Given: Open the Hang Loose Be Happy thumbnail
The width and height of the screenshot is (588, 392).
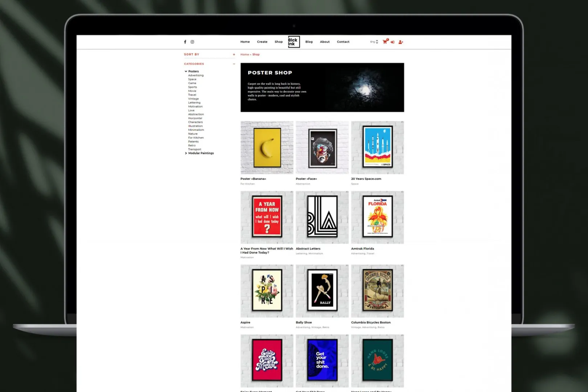Looking at the screenshot, I should 377,361.
